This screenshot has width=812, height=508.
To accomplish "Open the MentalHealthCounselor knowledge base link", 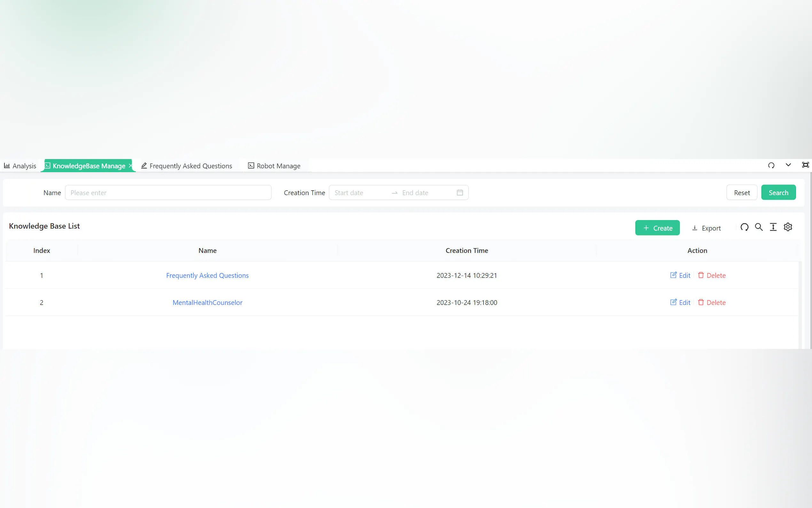I will [x=207, y=302].
